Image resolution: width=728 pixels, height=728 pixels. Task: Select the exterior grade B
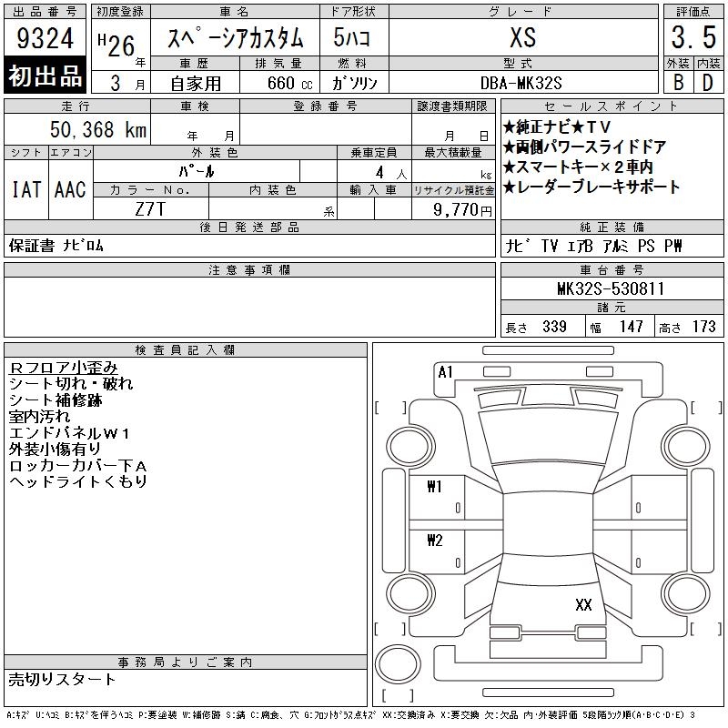pos(678,83)
